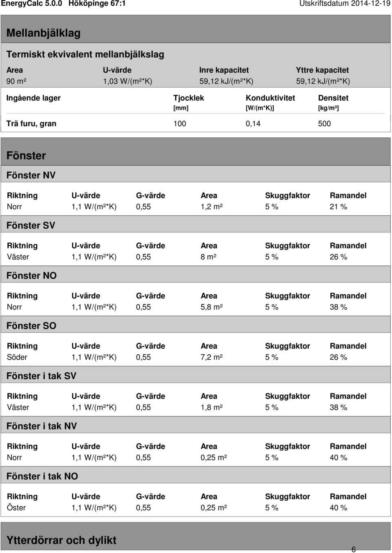The image size is (392, 553).
Task: Click the Fönster NV subheading
Action: tap(31, 175)
